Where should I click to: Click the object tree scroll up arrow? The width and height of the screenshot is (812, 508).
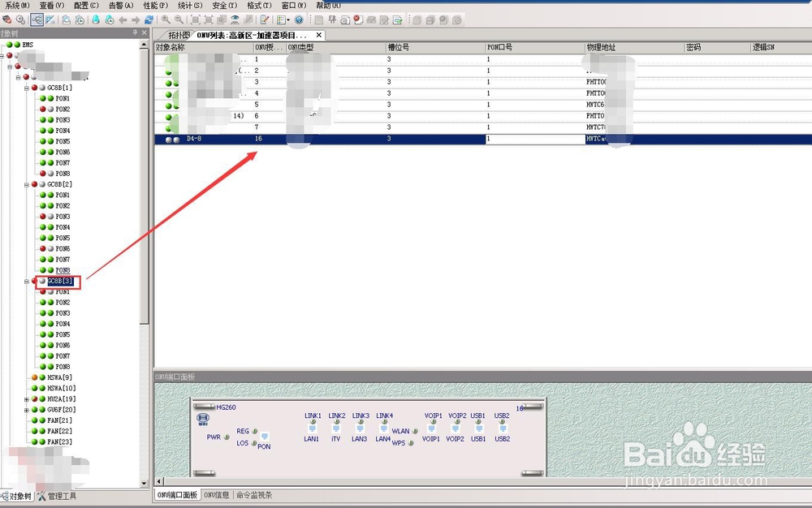pos(144,45)
